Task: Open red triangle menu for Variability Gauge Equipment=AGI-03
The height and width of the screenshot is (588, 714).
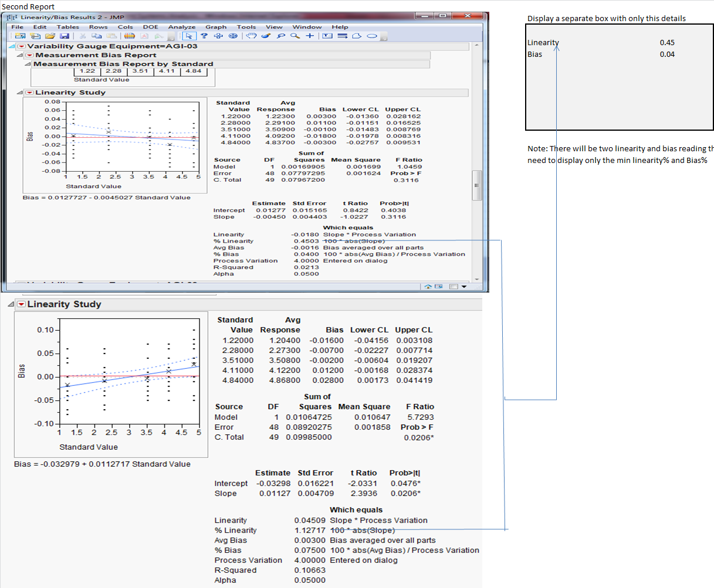Action: [22, 46]
